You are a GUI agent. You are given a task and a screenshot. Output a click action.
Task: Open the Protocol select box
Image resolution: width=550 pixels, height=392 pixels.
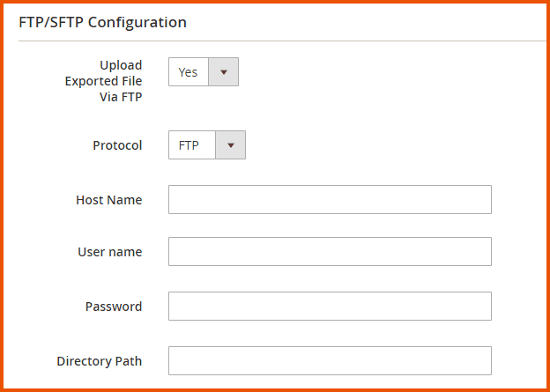point(207,145)
